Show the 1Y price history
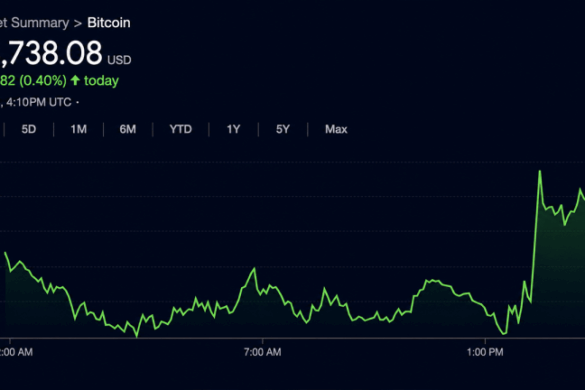 tap(233, 130)
